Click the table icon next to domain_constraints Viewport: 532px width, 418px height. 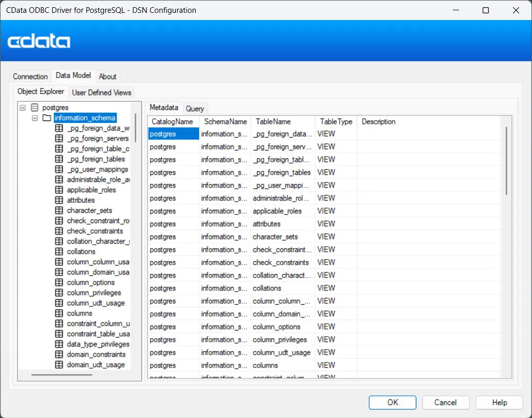(x=59, y=354)
